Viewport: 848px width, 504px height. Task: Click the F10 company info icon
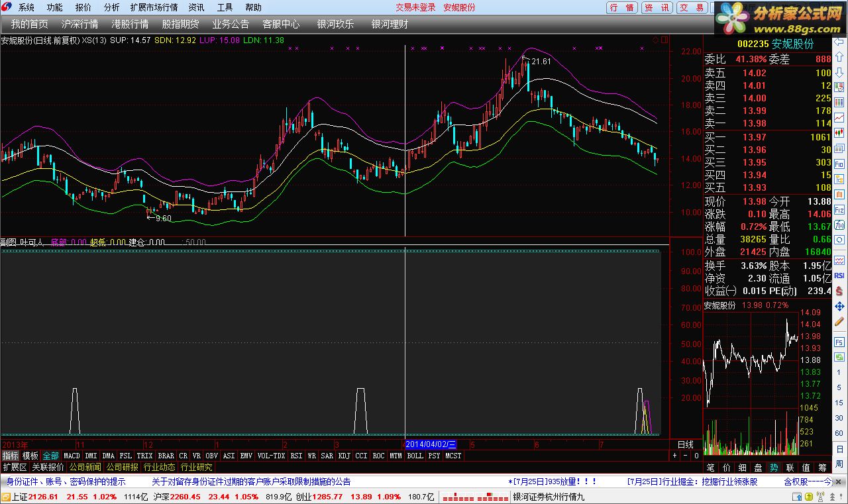coord(839,164)
